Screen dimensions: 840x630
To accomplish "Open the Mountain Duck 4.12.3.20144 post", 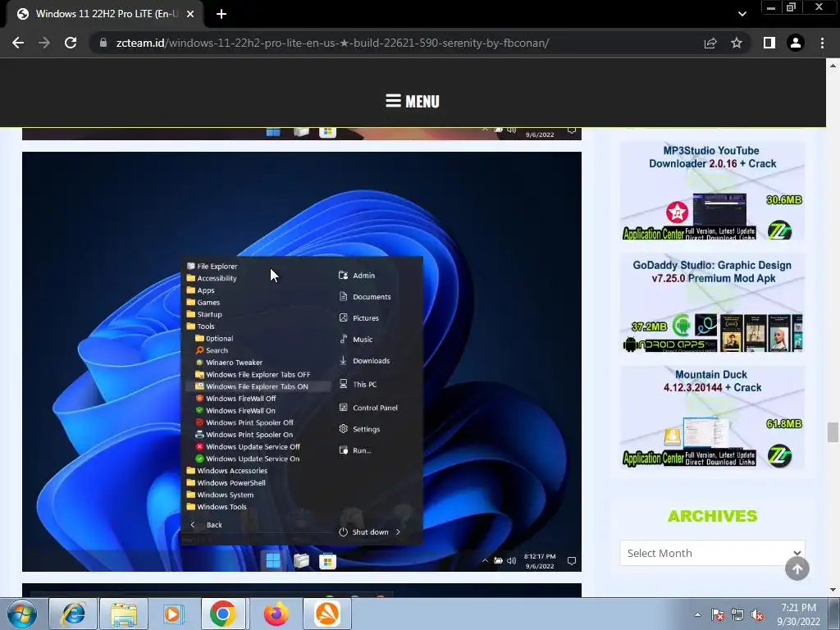I will pyautogui.click(x=712, y=381).
